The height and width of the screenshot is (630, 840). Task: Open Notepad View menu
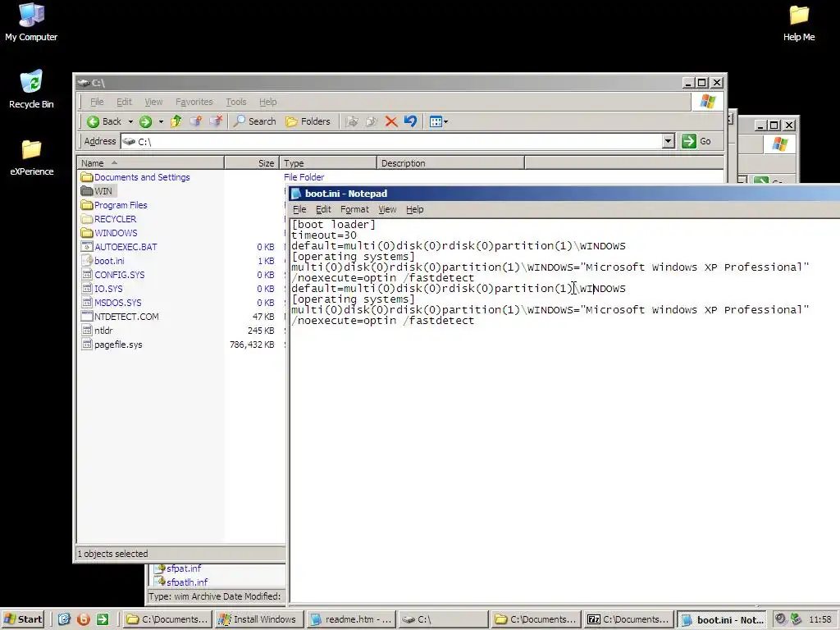coord(387,209)
